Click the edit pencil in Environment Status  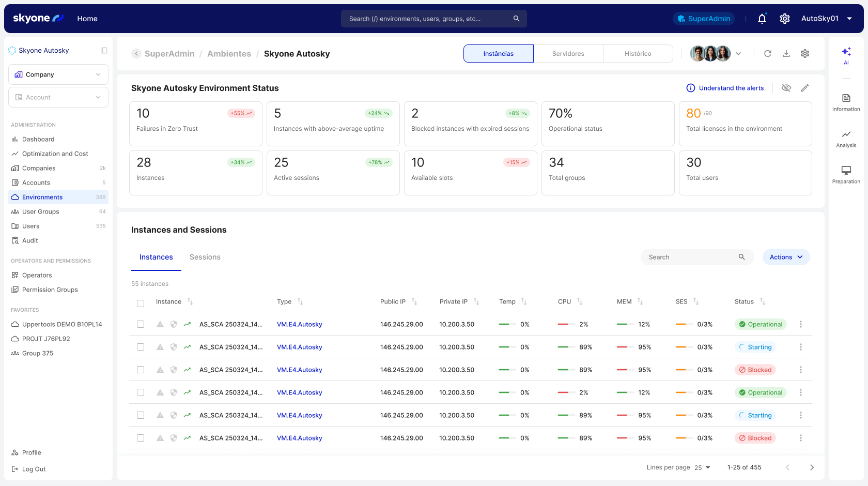tap(804, 88)
